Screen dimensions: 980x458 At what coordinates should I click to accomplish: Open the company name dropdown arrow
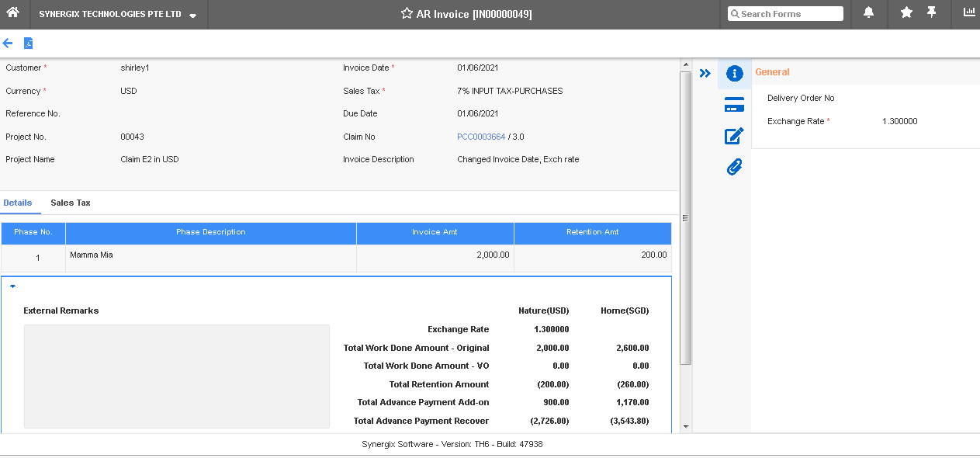pyautogui.click(x=192, y=13)
